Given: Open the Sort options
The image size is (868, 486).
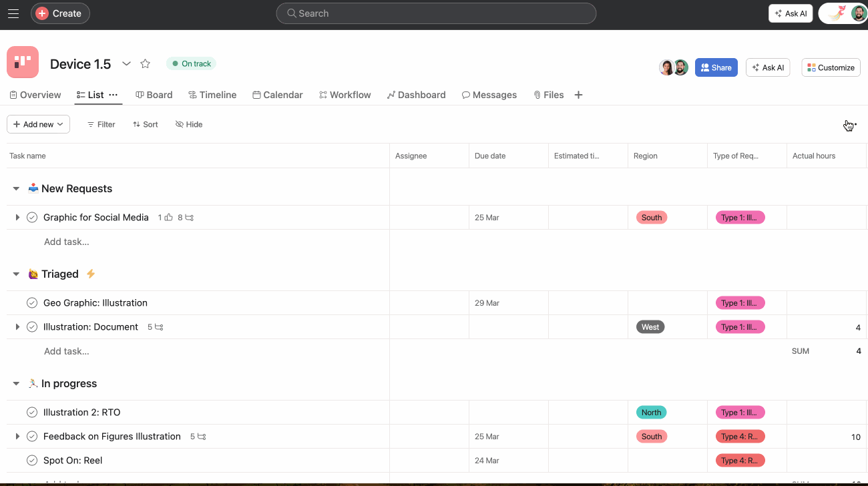Looking at the screenshot, I should [x=145, y=124].
